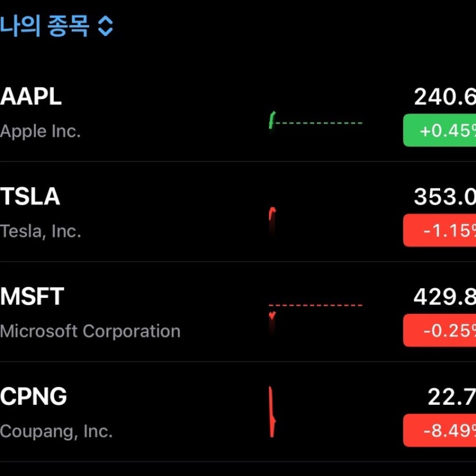Open the CPNG red sparkline chart
The height and width of the screenshot is (476, 476).
click(x=272, y=413)
